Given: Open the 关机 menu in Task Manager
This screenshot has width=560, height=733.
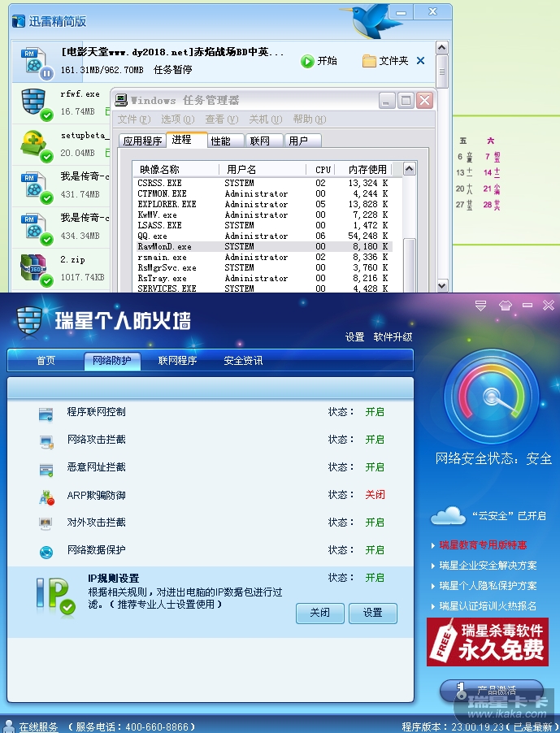Looking at the screenshot, I should coord(266,119).
